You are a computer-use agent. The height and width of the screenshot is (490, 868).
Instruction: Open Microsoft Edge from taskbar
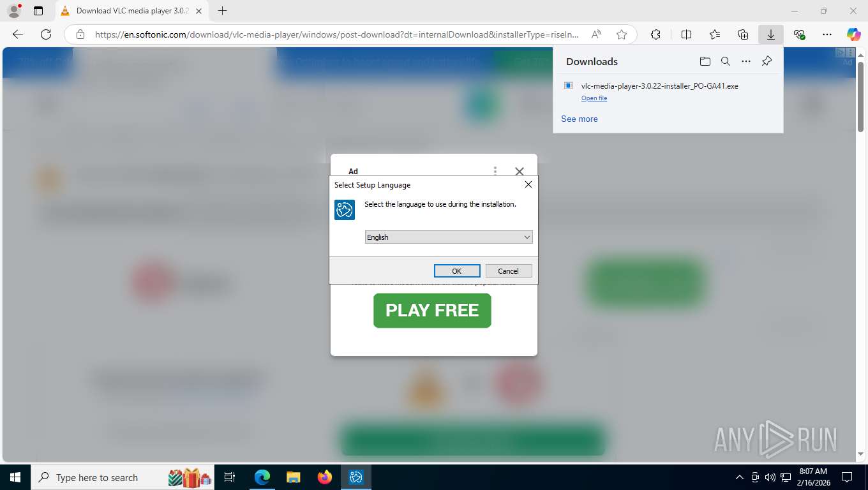click(262, 477)
